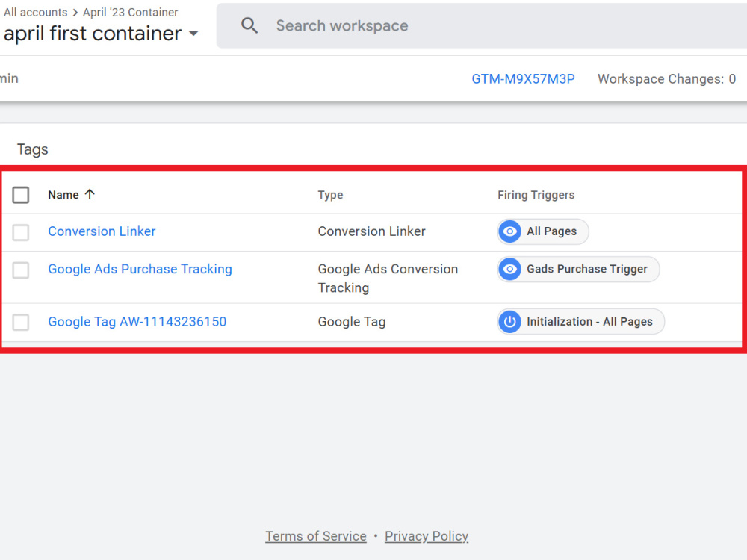Toggle the select-all tags checkbox
Screen dimensions: 747x560
click(x=21, y=195)
